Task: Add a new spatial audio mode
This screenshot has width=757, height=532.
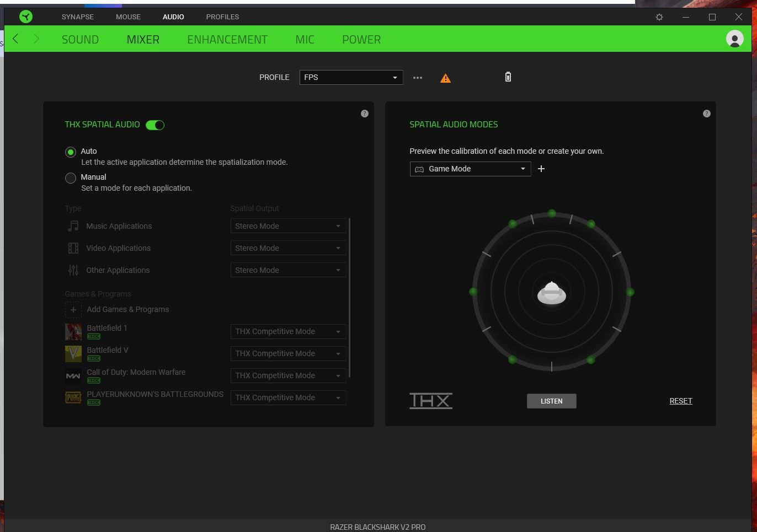Action: click(x=541, y=169)
